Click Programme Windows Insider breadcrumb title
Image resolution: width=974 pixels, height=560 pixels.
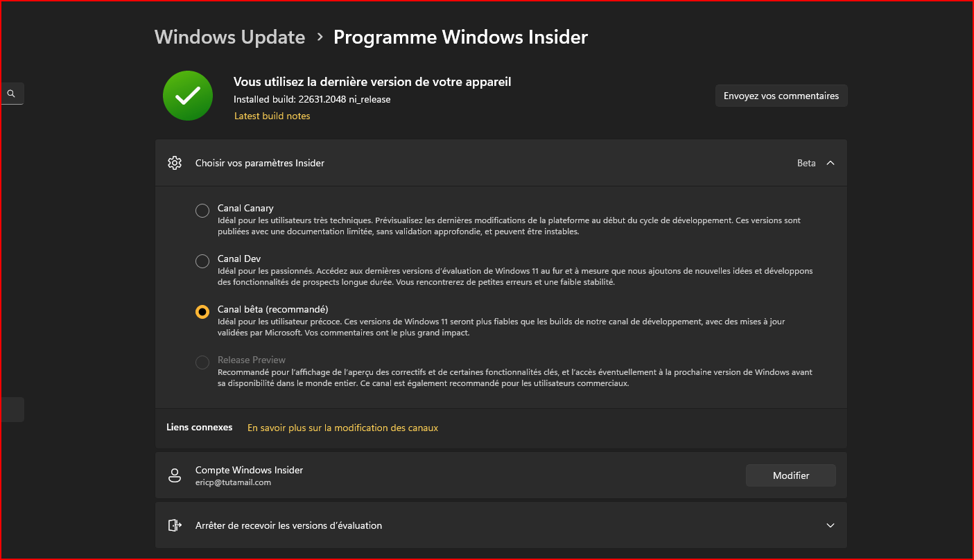tap(460, 37)
